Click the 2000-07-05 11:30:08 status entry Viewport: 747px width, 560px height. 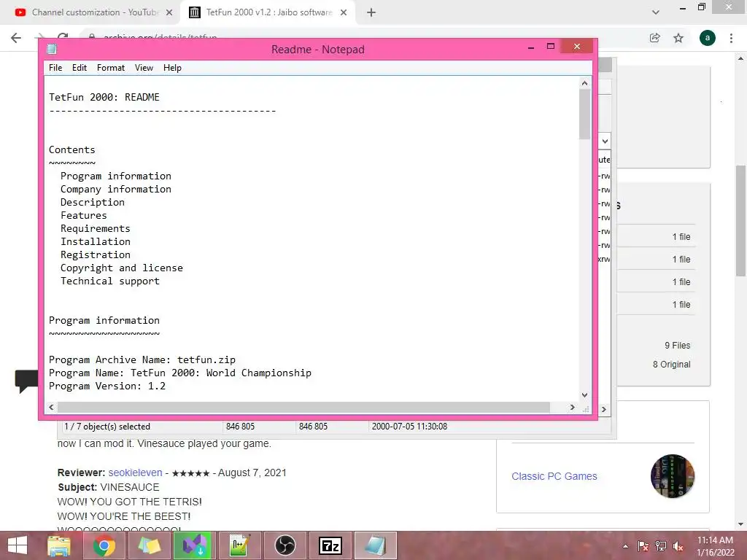(x=409, y=426)
